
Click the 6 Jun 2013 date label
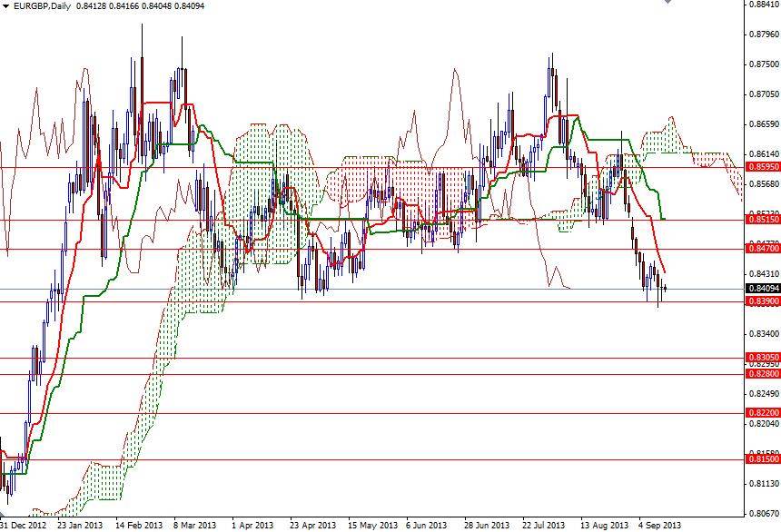pos(426,525)
